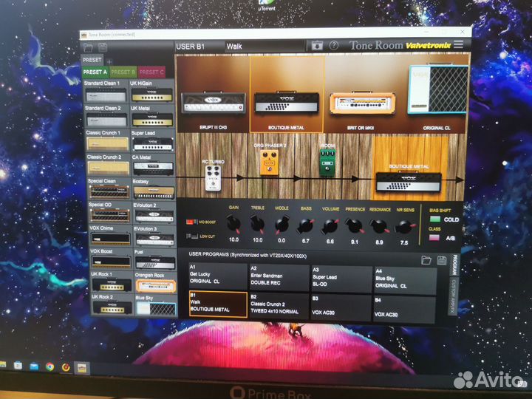Load user program A2 Enter Sandman
The width and height of the screenshot is (532, 399).
coord(279,279)
